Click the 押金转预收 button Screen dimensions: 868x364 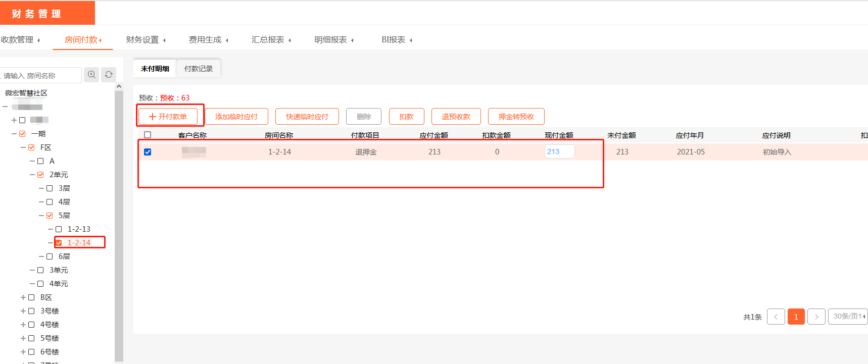[x=516, y=117]
